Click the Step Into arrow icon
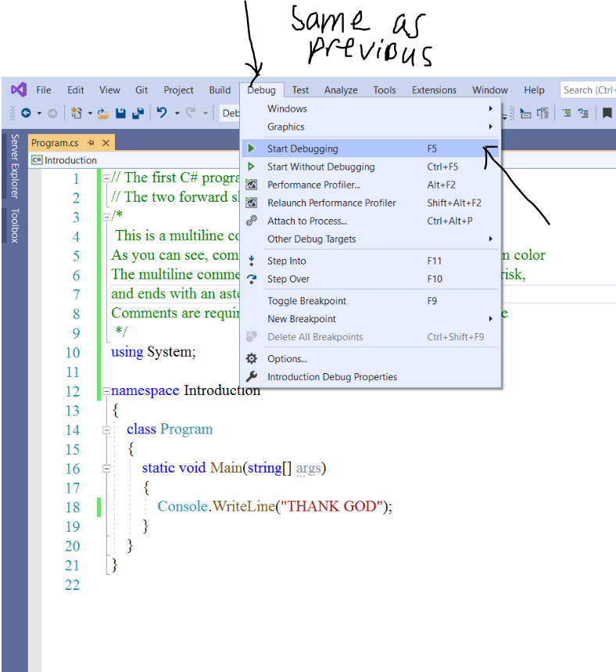Image resolution: width=616 pixels, height=672 pixels. click(x=252, y=261)
